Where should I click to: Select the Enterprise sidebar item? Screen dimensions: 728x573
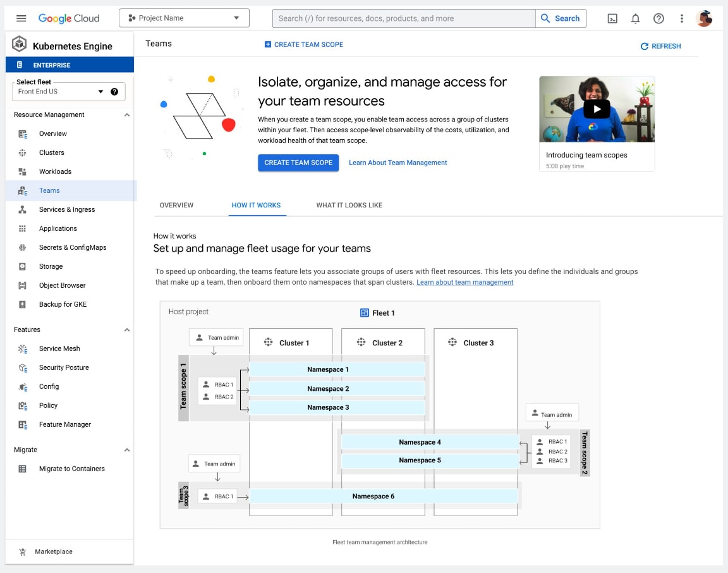(70, 65)
